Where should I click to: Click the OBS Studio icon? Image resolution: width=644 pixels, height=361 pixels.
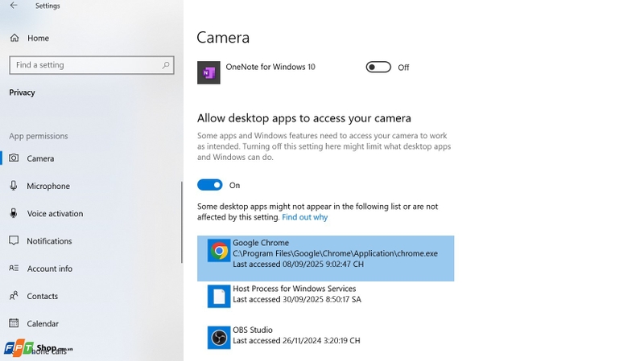point(219,338)
